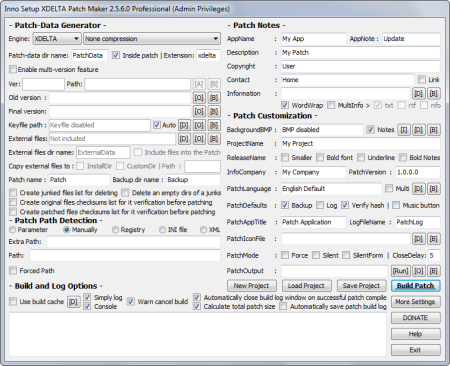
Task: Select Parameter radio option
Action: (x=13, y=230)
